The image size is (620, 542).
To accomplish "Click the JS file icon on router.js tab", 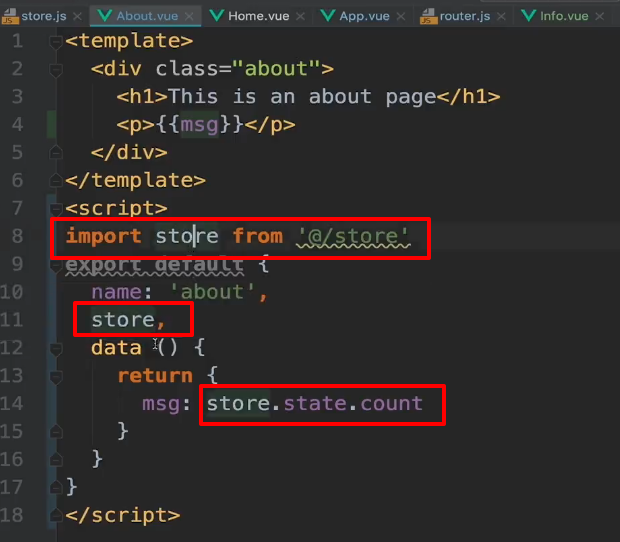I will pyautogui.click(x=429, y=17).
